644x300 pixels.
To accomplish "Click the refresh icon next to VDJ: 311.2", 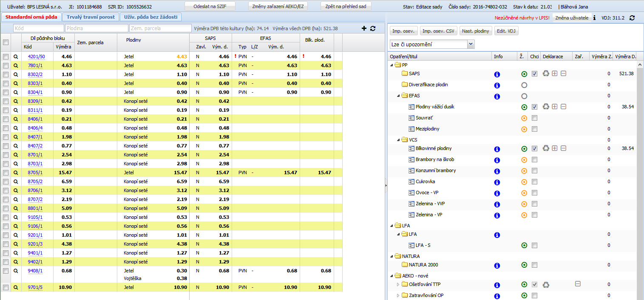I will pyautogui.click(x=632, y=18).
